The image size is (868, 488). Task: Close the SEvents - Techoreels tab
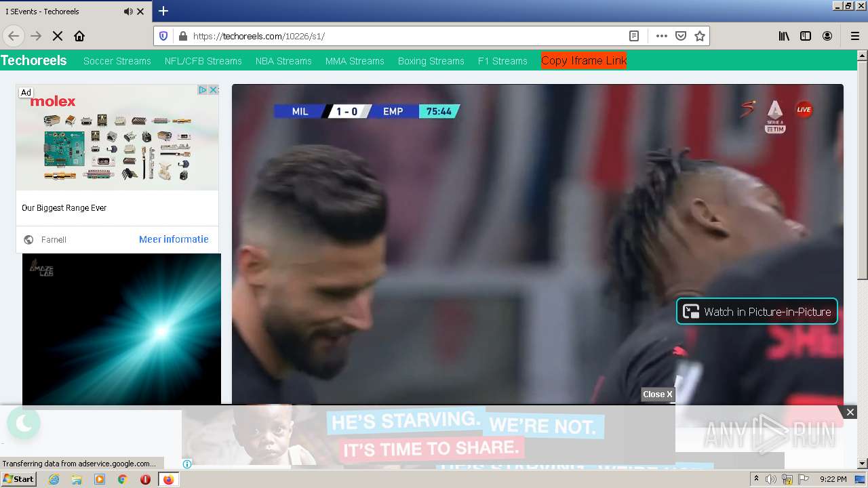140,12
